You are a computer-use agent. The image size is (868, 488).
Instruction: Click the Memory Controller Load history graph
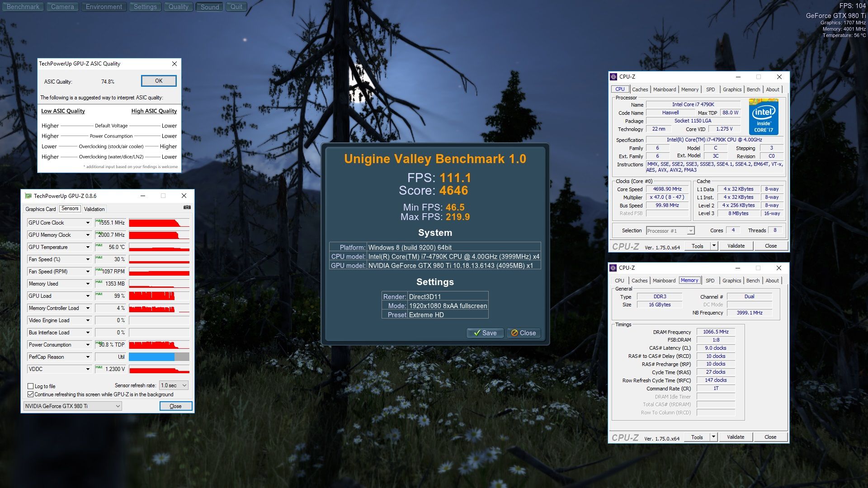point(159,308)
